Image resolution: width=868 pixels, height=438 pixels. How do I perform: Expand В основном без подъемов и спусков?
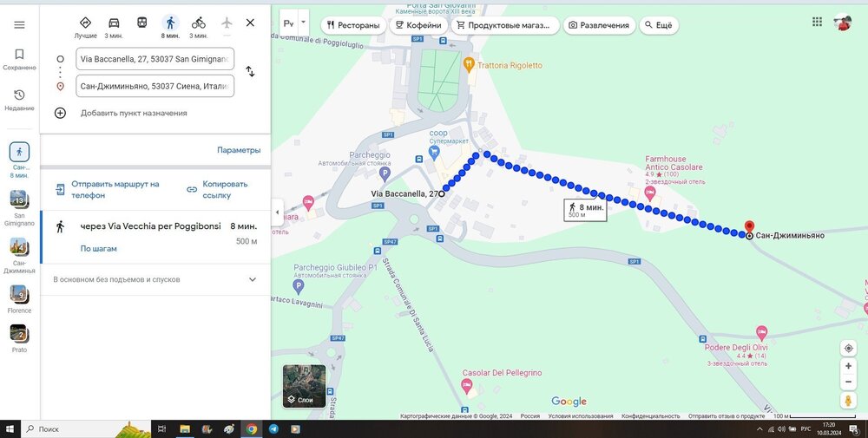click(155, 280)
